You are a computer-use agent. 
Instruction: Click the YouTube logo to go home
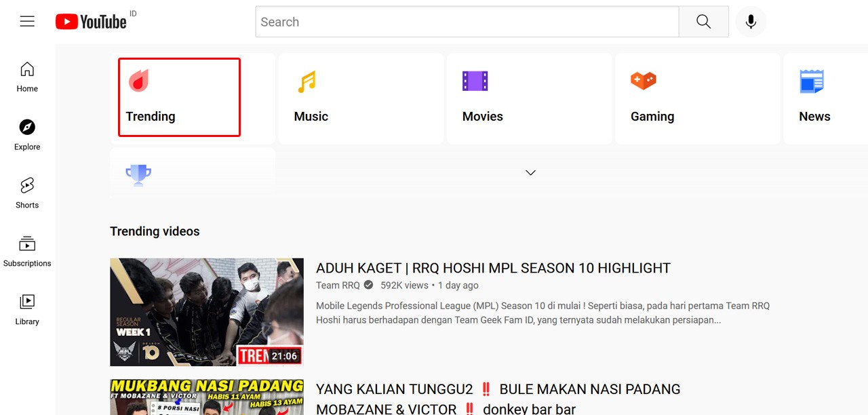[90, 20]
